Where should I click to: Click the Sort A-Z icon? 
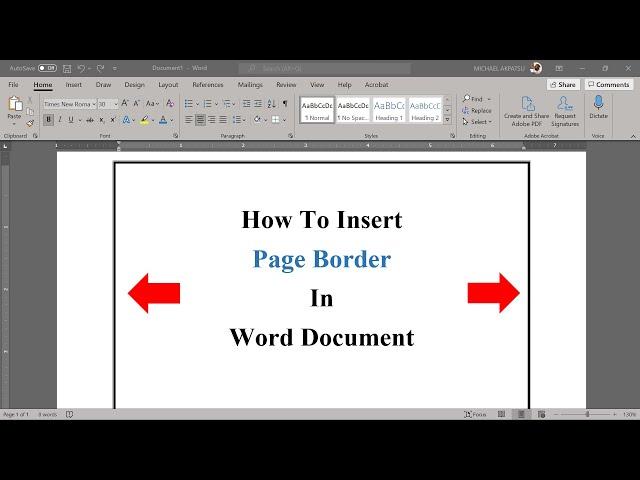point(272,104)
